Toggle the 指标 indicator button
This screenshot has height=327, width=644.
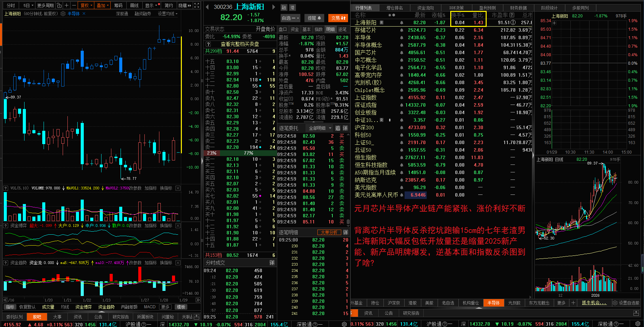click(10, 307)
